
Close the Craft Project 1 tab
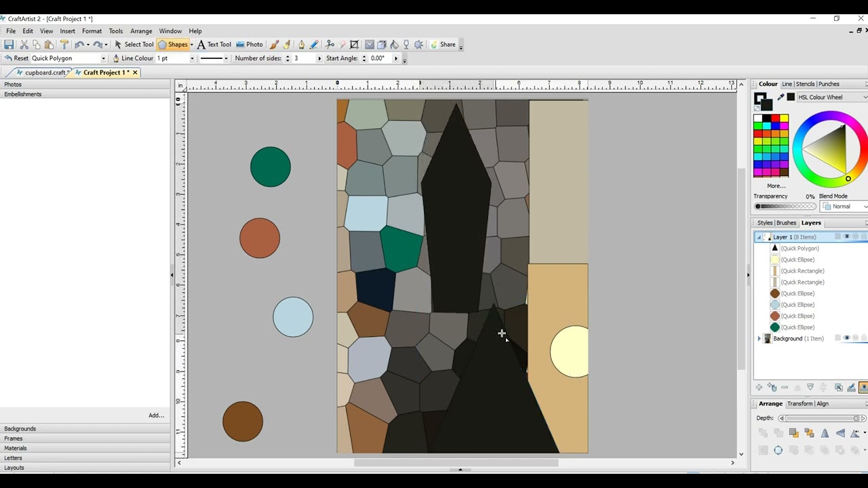(x=135, y=73)
